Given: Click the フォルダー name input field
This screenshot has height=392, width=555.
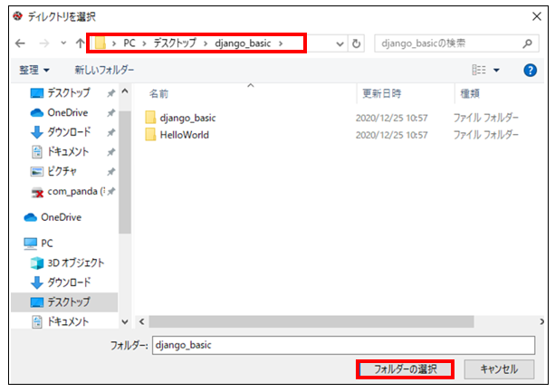Looking at the screenshot, I should point(344,345).
